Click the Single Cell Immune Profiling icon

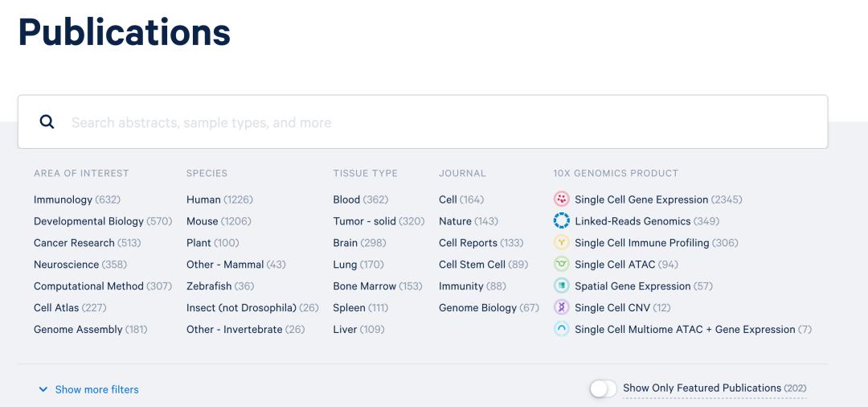(x=562, y=243)
